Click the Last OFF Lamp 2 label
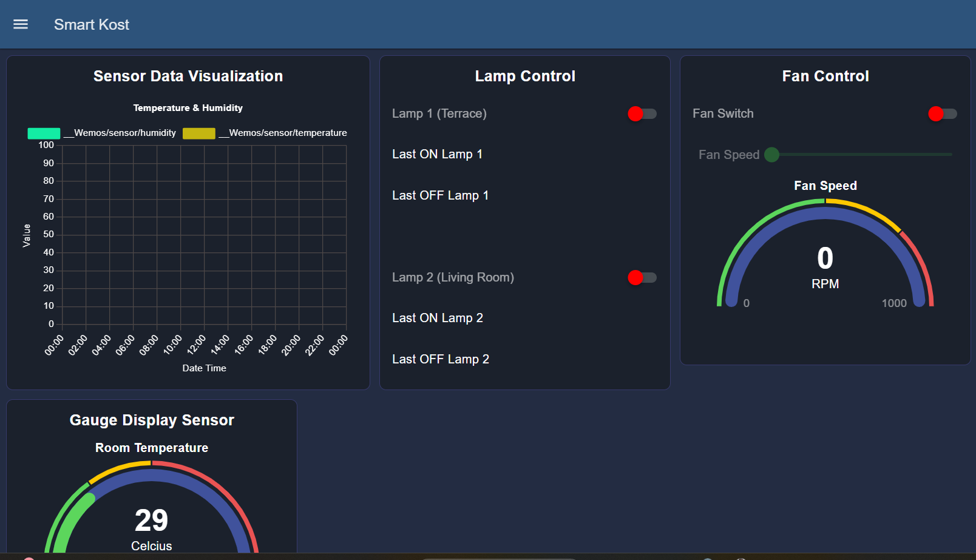Screen dimensions: 976x560 tap(441, 359)
